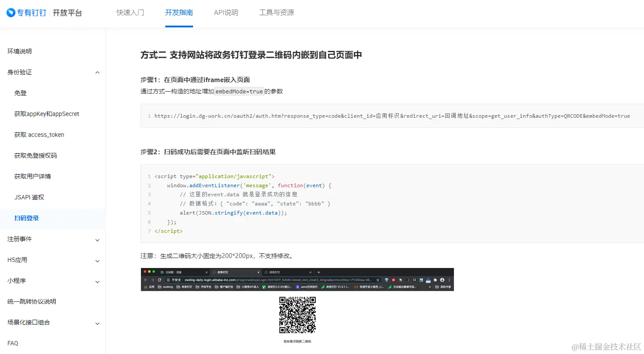
Task: Click the QR code image
Action: [297, 315]
